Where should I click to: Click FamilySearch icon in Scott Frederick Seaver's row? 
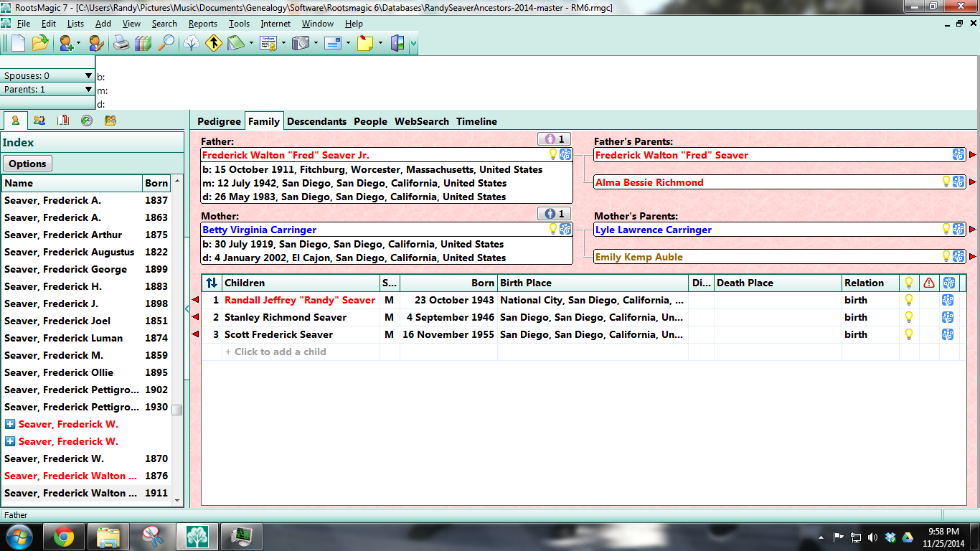point(948,334)
